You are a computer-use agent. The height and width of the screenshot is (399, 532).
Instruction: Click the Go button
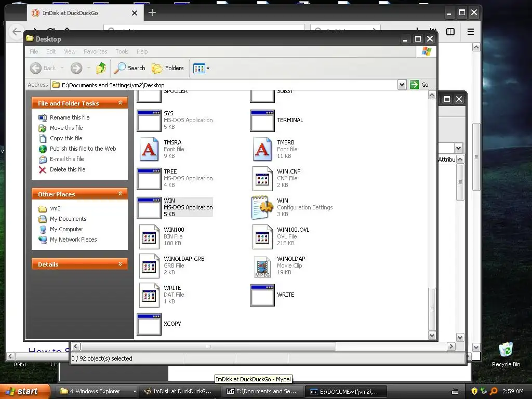(x=419, y=85)
